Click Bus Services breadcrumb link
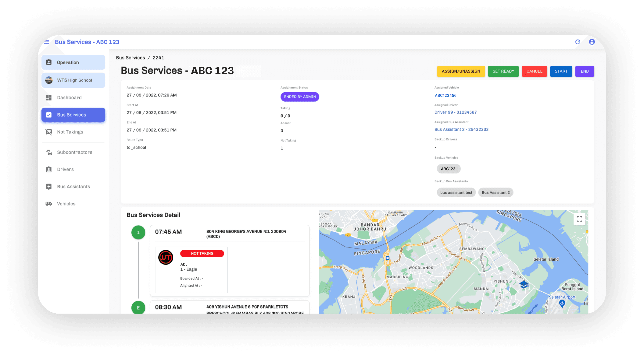644x355 pixels. (x=130, y=58)
